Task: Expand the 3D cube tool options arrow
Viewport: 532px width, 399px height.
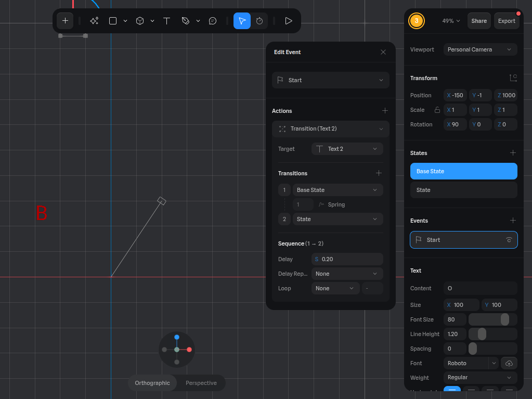Action: coord(152,21)
